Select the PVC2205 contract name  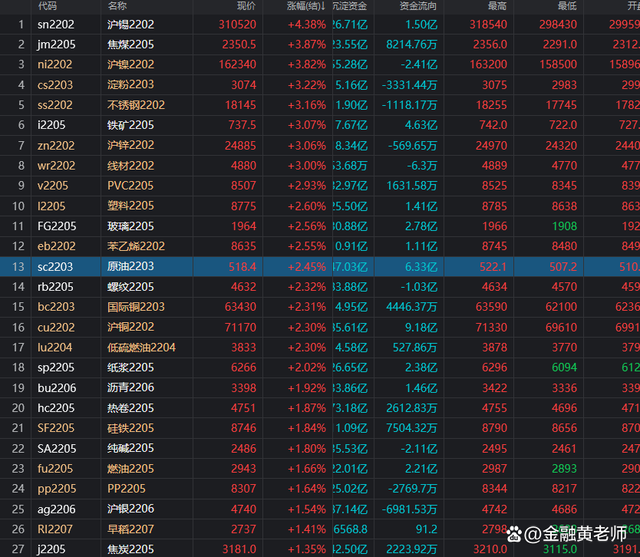(130, 186)
